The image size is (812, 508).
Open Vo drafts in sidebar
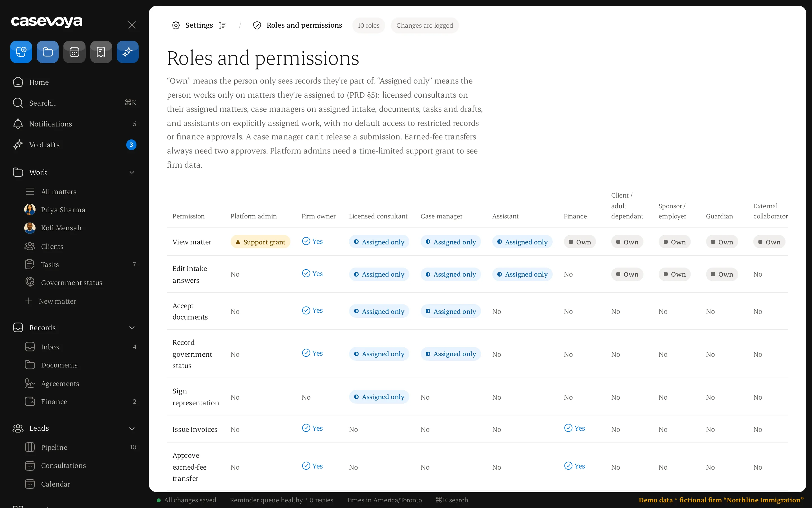[74, 145]
